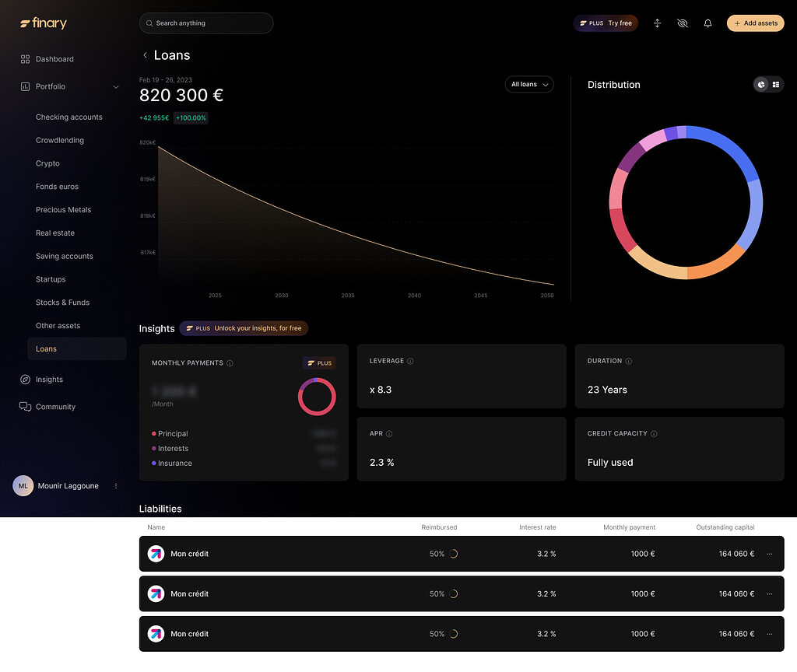Image resolution: width=797 pixels, height=672 pixels.
Task: Open Crypto from the Portfolio menu
Action: click(x=48, y=163)
